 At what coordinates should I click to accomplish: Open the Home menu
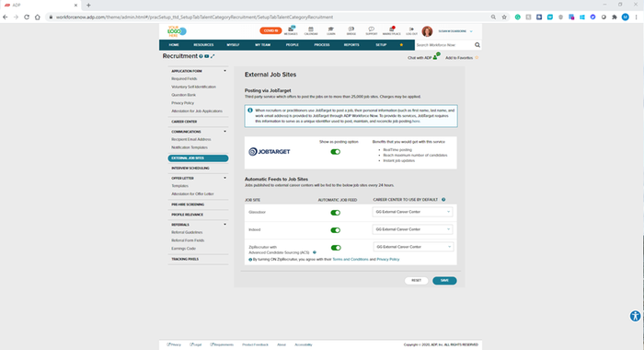click(174, 45)
